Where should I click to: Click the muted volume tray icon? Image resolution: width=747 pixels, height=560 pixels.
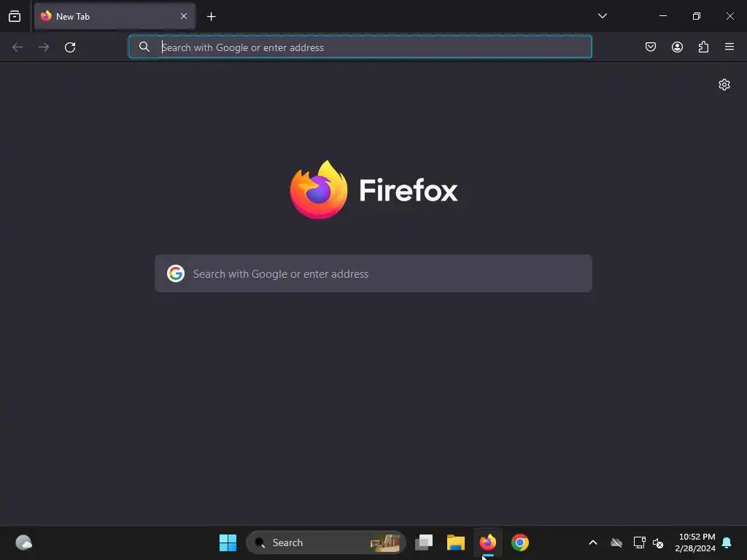659,542
